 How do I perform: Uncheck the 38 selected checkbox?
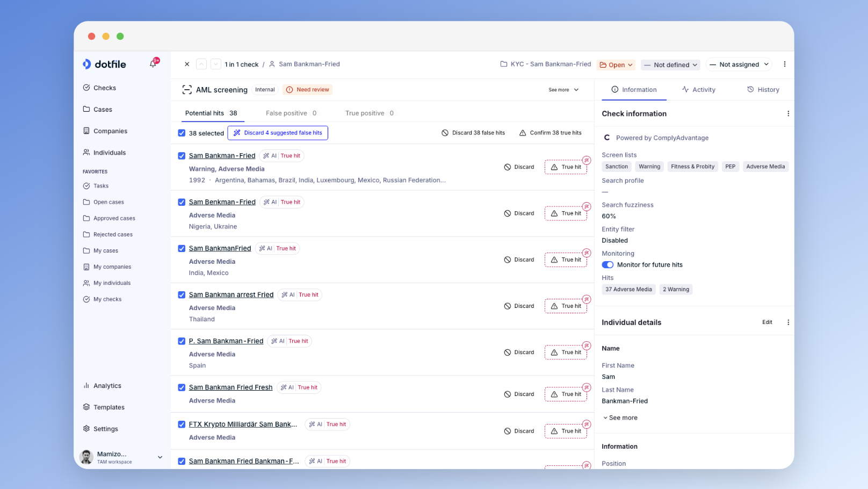[x=182, y=133]
